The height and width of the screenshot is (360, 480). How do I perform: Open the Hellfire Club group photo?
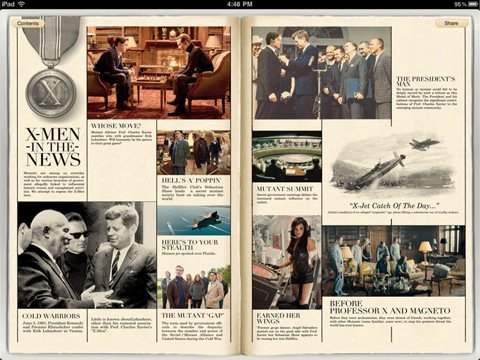193,153
